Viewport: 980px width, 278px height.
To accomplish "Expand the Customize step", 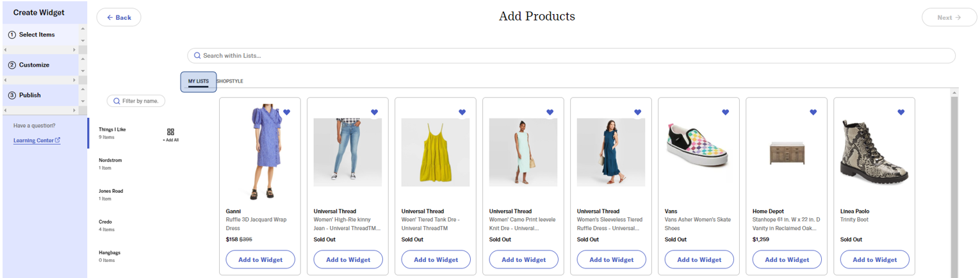I will [x=34, y=65].
